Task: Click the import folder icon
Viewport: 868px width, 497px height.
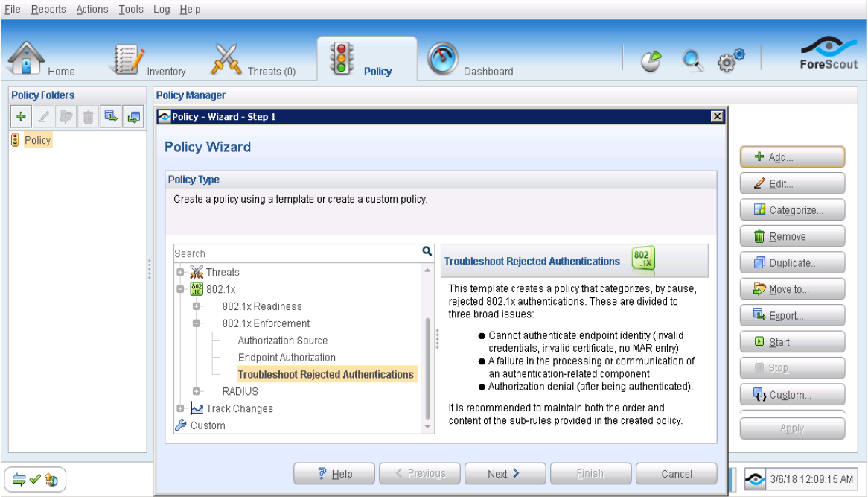Action: pyautogui.click(x=133, y=116)
